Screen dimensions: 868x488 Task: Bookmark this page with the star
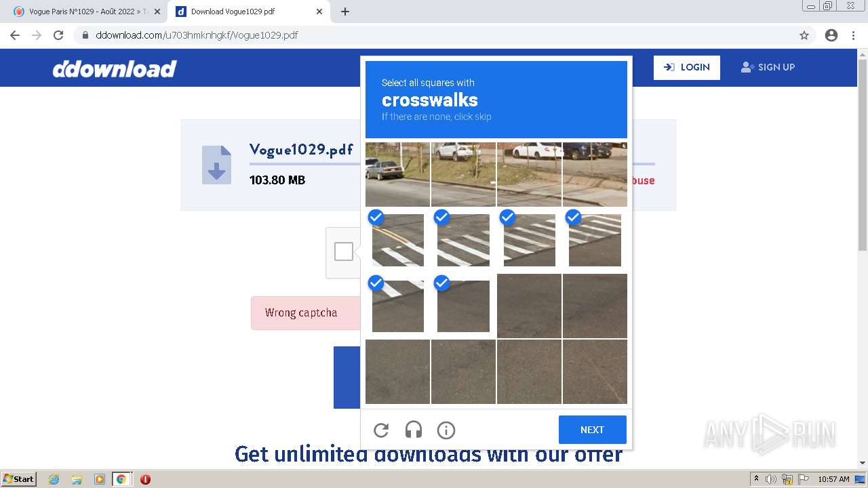click(804, 35)
